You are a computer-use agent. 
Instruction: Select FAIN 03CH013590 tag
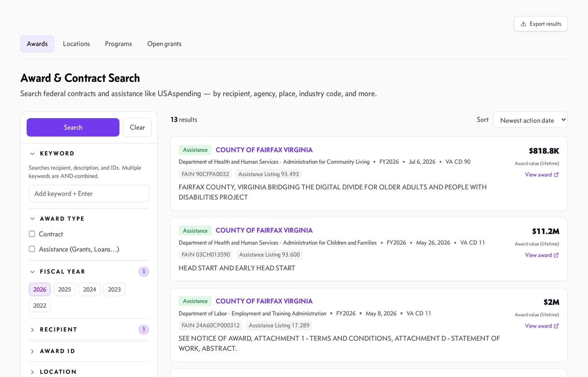pyautogui.click(x=206, y=255)
